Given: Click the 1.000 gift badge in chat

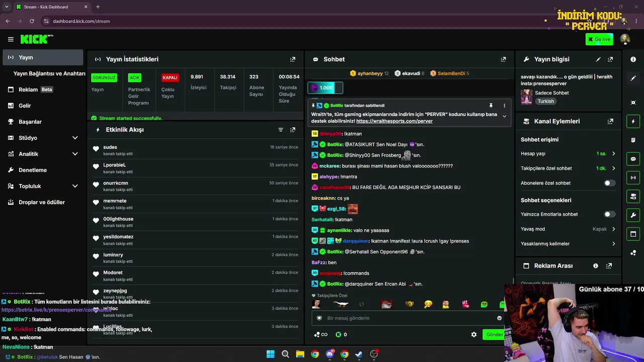Looking at the screenshot, I should 325,88.
